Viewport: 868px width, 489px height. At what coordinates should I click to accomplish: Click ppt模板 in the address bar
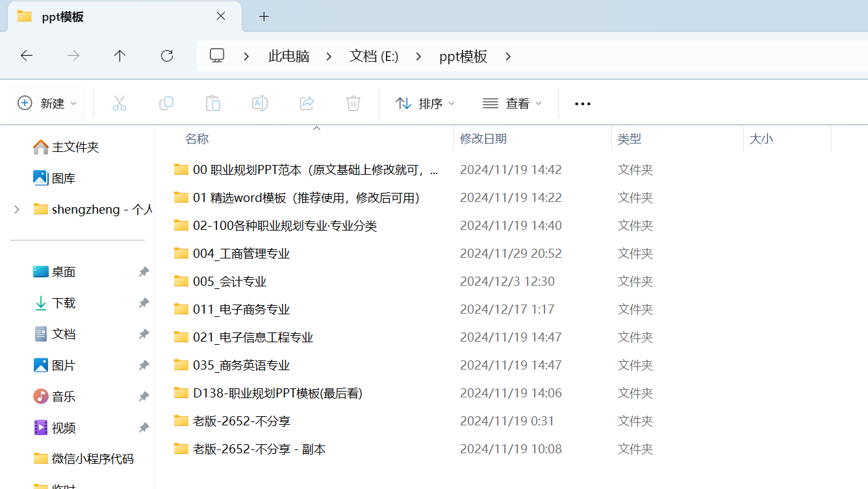pyautogui.click(x=463, y=56)
